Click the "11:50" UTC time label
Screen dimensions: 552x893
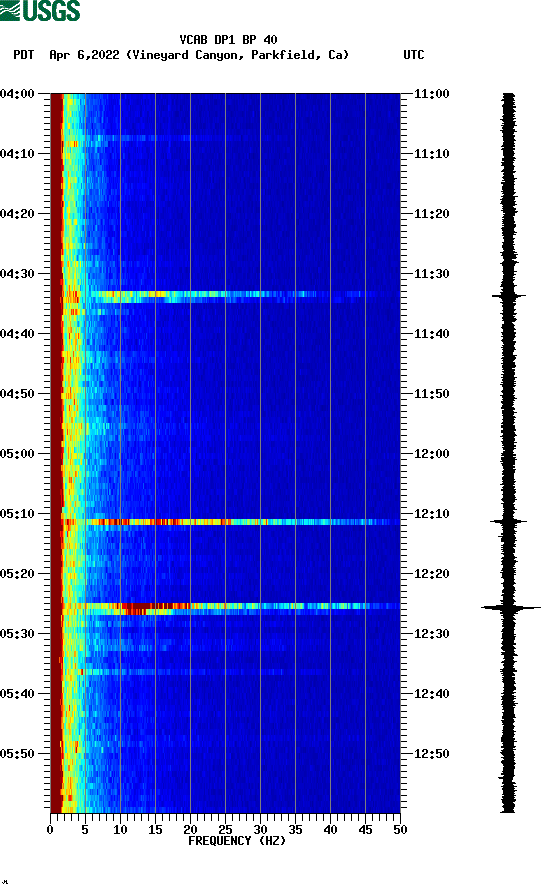coord(432,394)
